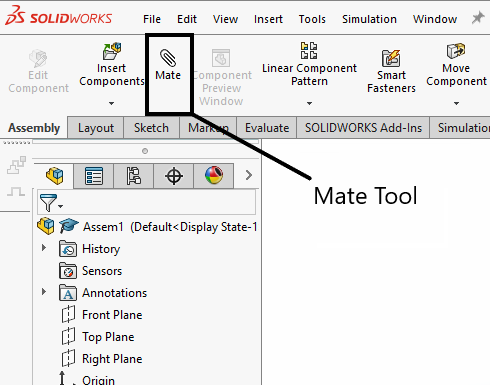490x385 pixels.
Task: Pin the menu bar with pushpin icon
Action: (478, 18)
